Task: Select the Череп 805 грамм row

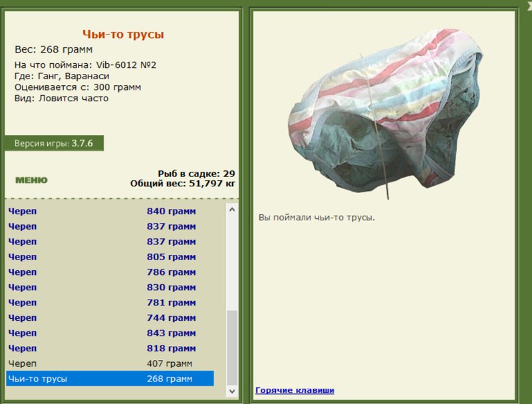Action: (110, 257)
